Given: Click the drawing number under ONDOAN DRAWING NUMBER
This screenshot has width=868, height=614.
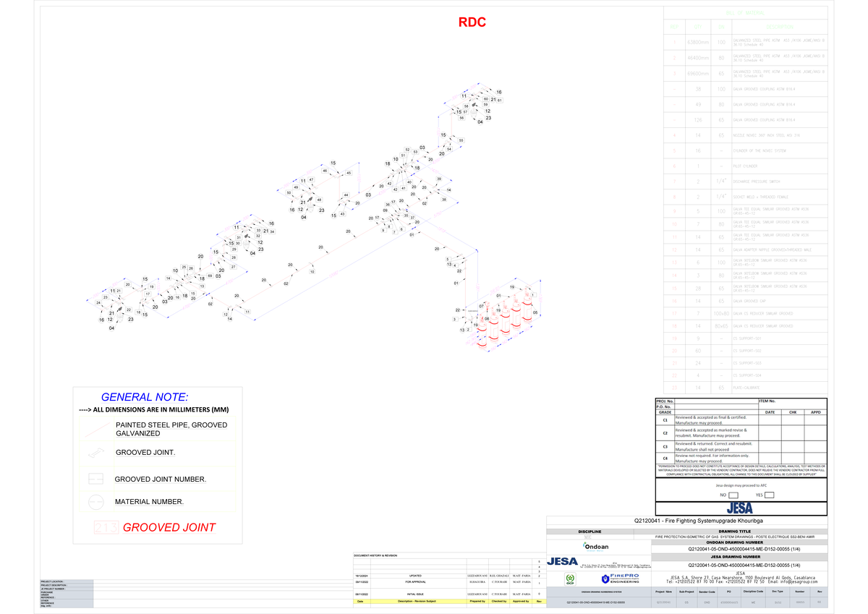Looking at the screenshot, I should tap(744, 550).
